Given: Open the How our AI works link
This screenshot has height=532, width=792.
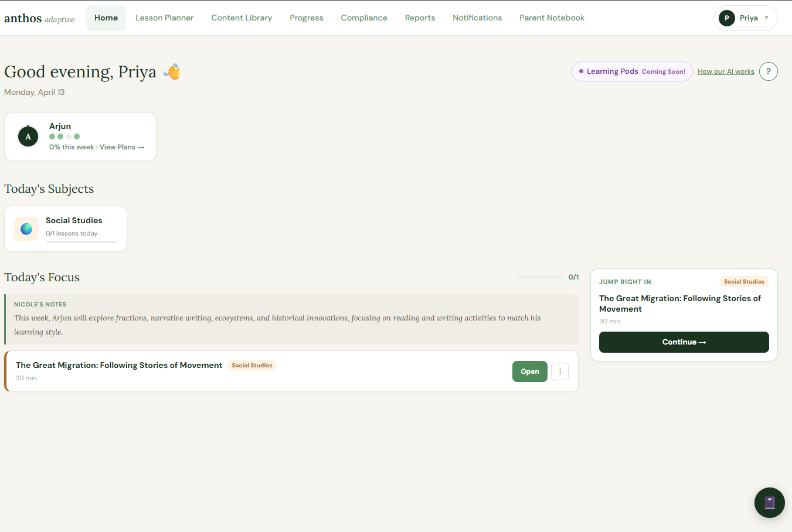Looking at the screenshot, I should (726, 71).
